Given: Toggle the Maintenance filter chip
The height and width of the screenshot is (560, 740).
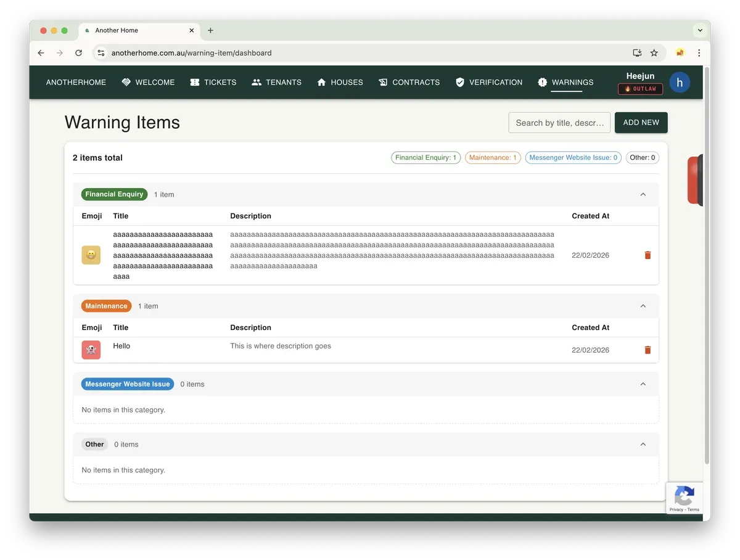Looking at the screenshot, I should pos(493,158).
